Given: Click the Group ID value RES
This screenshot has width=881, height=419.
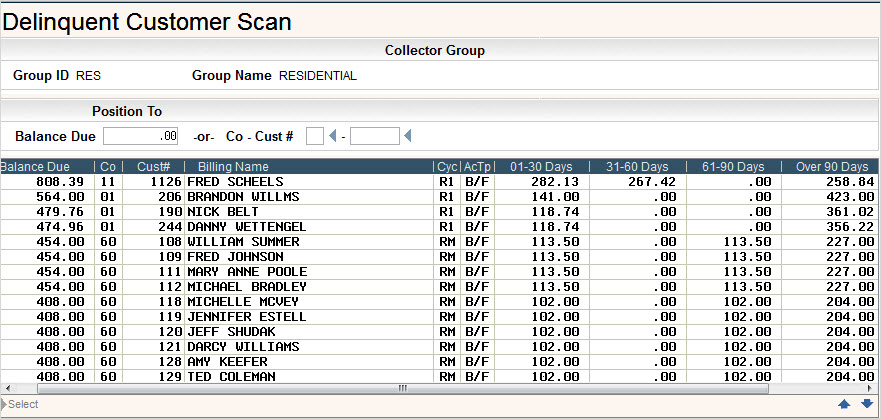Looking at the screenshot, I should click(x=89, y=76).
